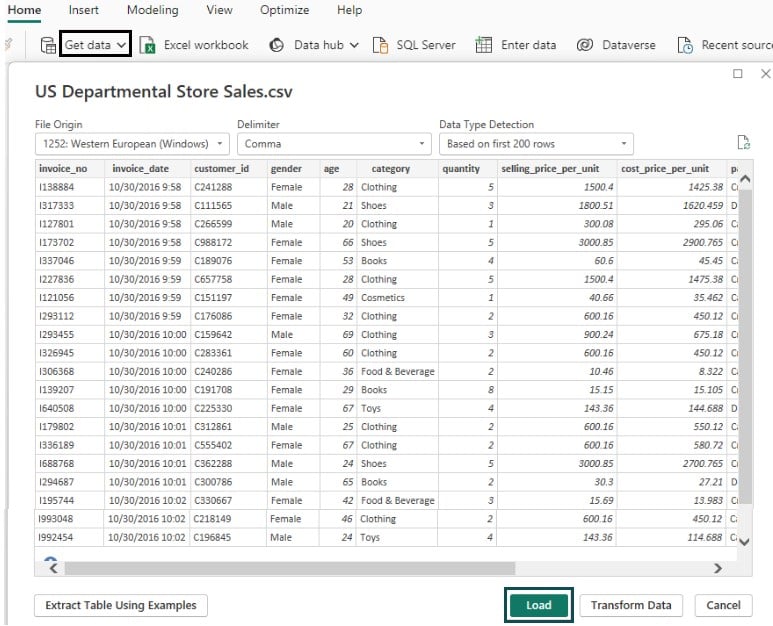Open the Help tab
Screen dimensions: 773x626
[x=350, y=10]
